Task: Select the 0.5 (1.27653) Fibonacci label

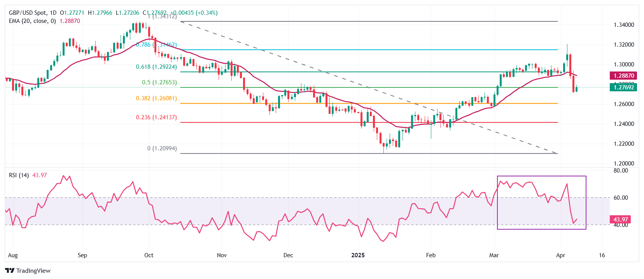Action: pos(159,82)
